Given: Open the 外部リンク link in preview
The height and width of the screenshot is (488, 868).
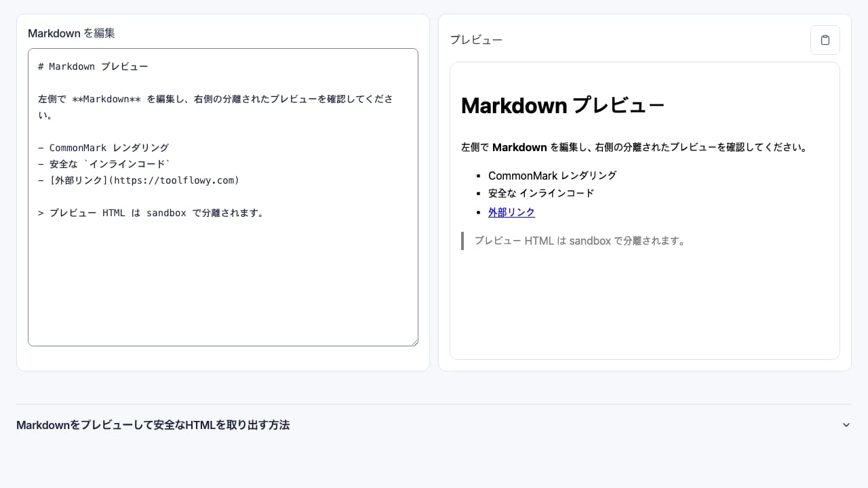Looking at the screenshot, I should tap(511, 212).
